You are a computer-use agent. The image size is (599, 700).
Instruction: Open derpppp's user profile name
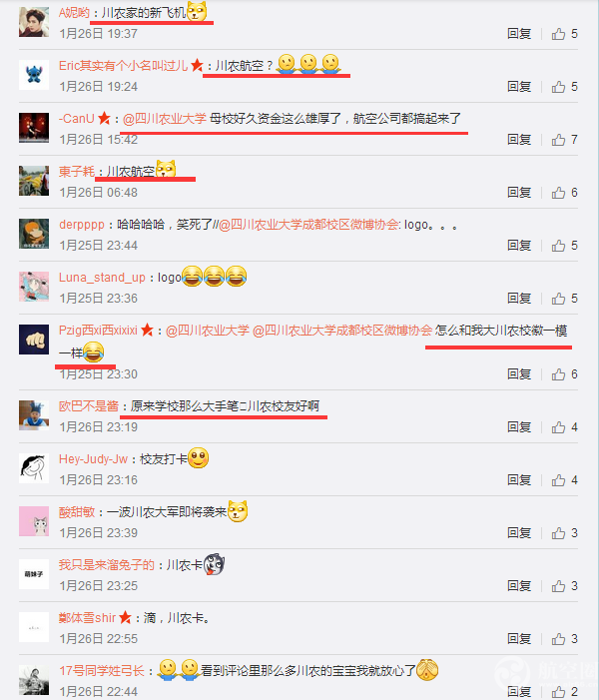[82, 225]
